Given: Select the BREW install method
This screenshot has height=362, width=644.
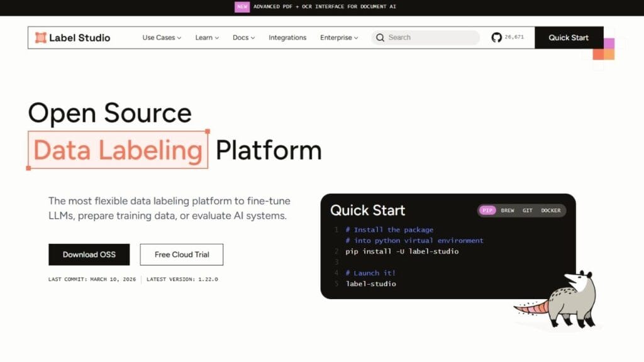Looking at the screenshot, I should tap(508, 211).
